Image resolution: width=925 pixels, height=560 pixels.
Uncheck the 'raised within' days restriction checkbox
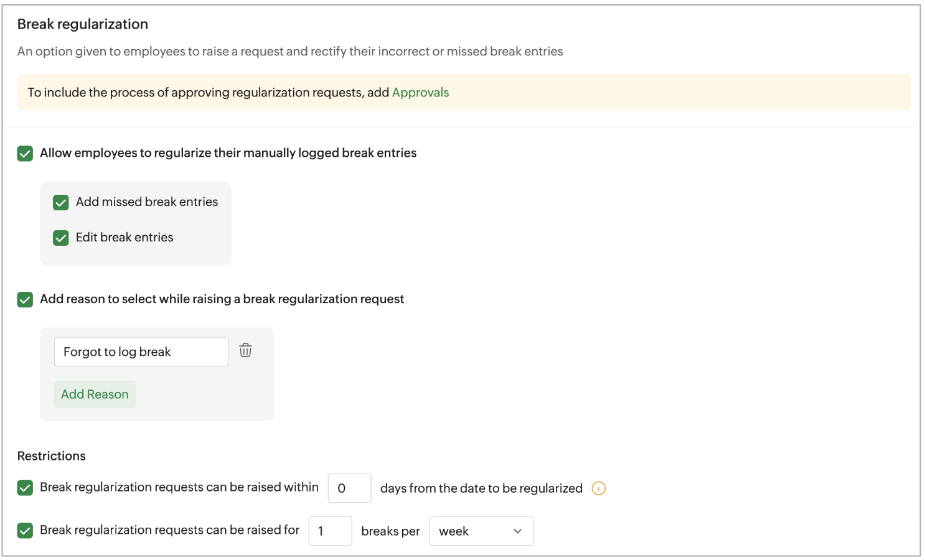pyautogui.click(x=25, y=488)
